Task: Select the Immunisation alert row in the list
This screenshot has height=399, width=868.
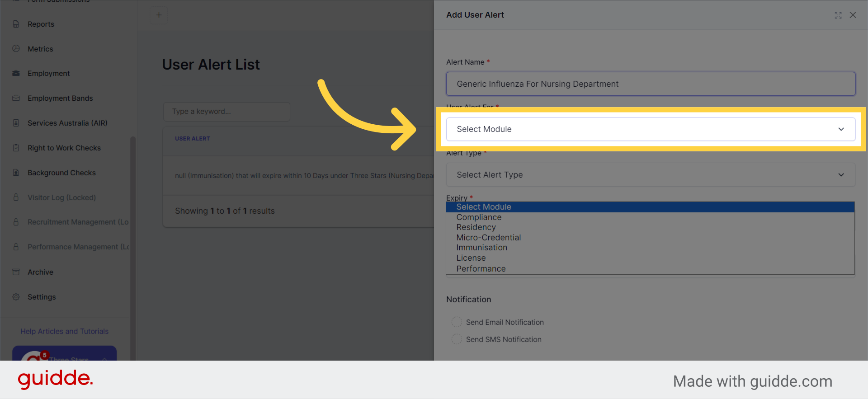Action: [x=298, y=176]
